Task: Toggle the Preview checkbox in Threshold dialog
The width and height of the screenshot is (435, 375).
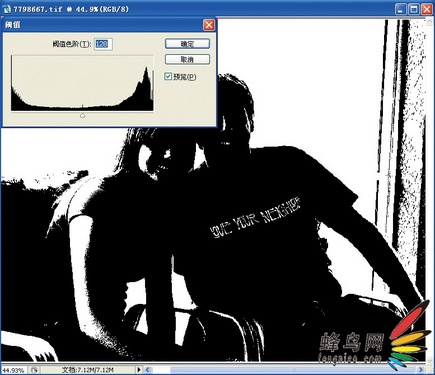Action: click(x=168, y=77)
